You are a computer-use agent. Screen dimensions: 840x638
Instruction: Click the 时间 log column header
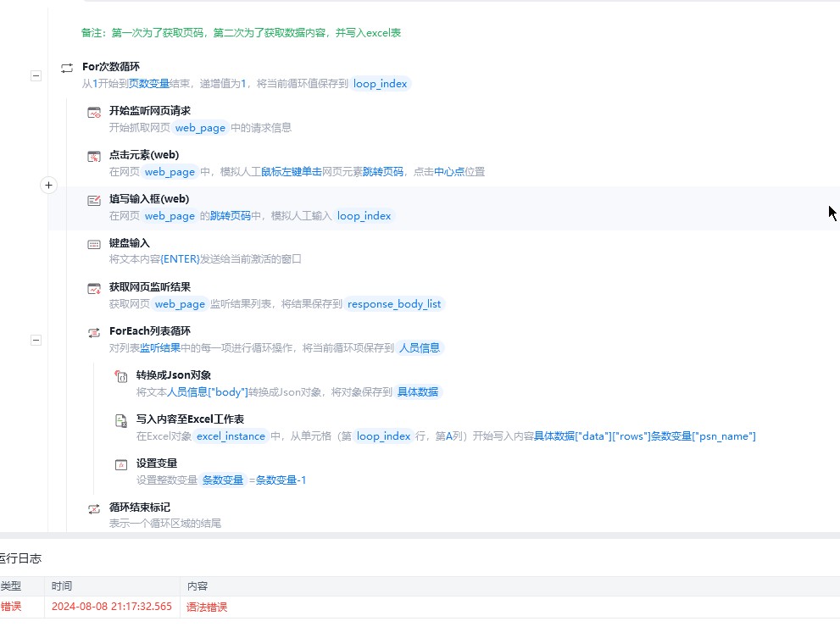point(62,586)
